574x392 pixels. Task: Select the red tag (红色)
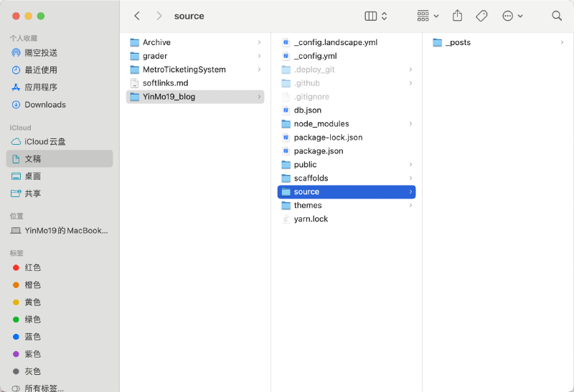(32, 267)
